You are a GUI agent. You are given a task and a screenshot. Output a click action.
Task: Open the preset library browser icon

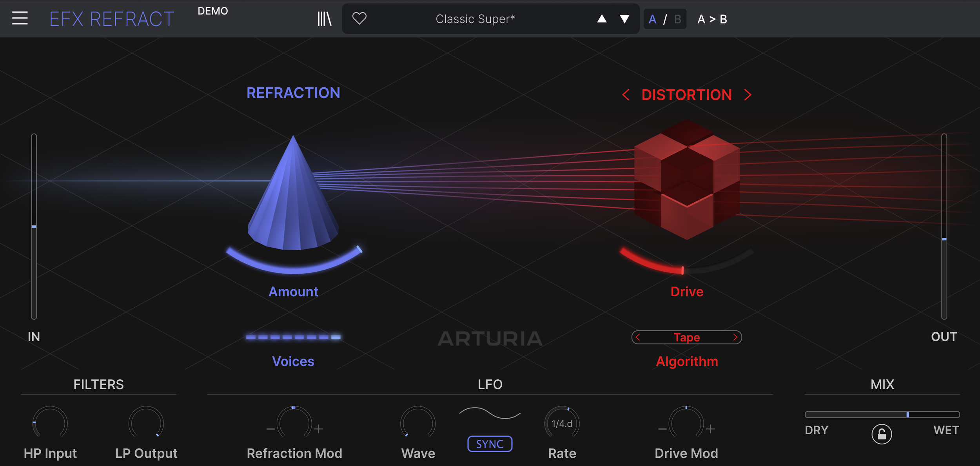[x=324, y=19]
